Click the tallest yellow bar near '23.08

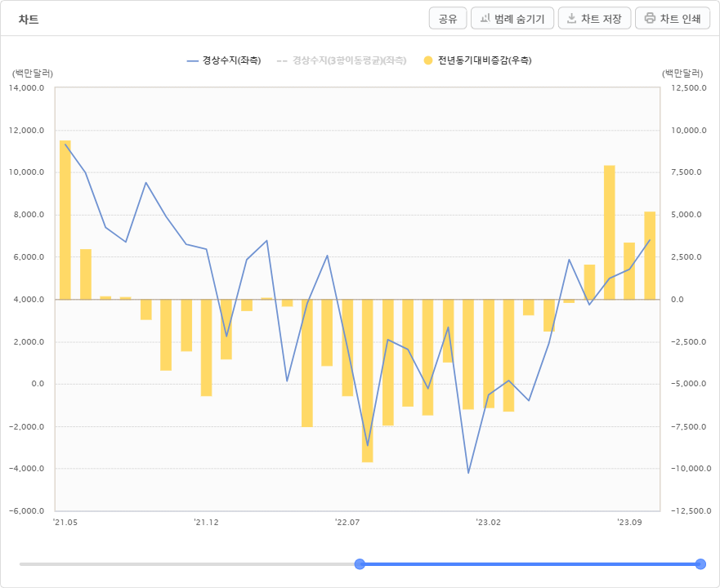[x=610, y=232]
